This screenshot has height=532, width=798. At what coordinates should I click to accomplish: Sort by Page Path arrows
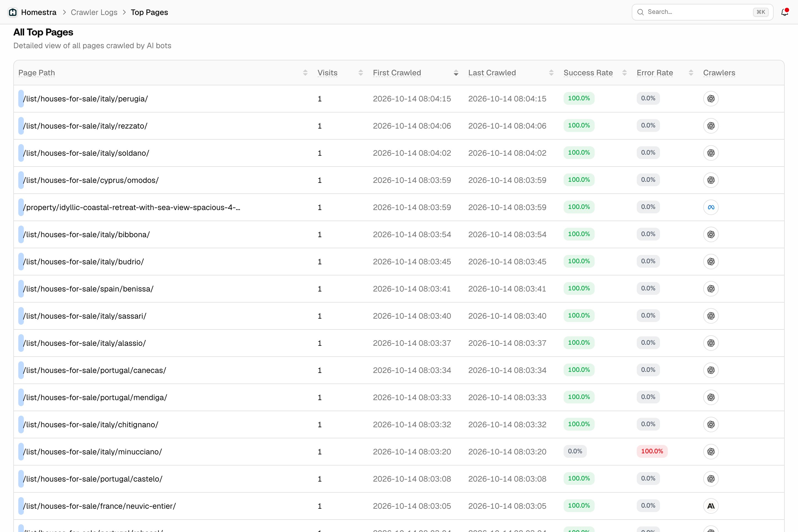click(305, 73)
